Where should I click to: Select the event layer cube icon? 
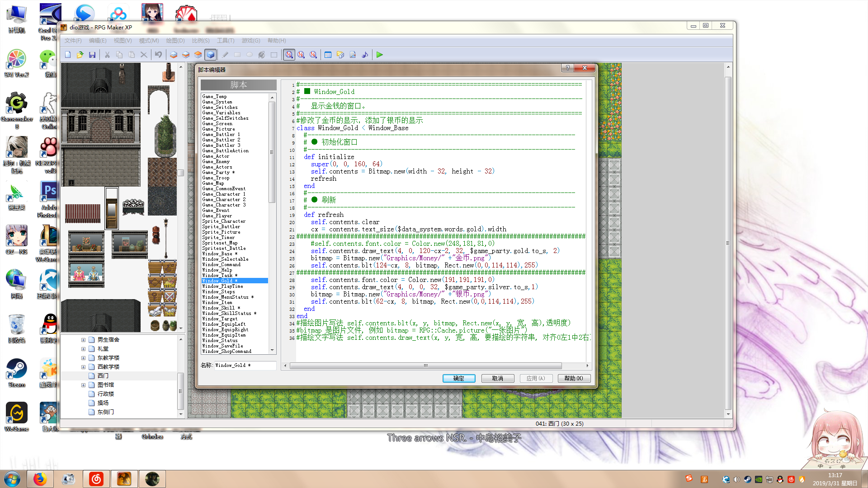[x=210, y=55]
